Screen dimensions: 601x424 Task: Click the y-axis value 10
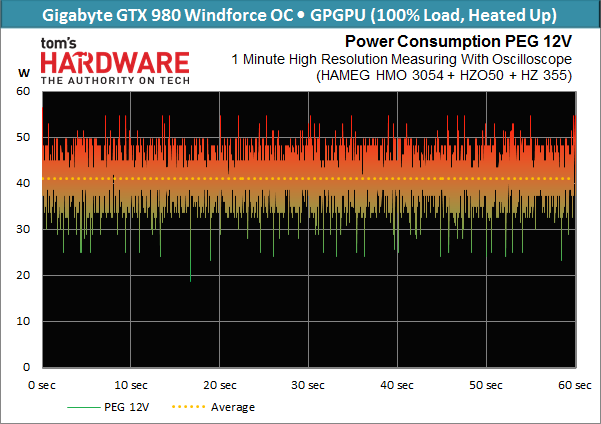(x=23, y=321)
